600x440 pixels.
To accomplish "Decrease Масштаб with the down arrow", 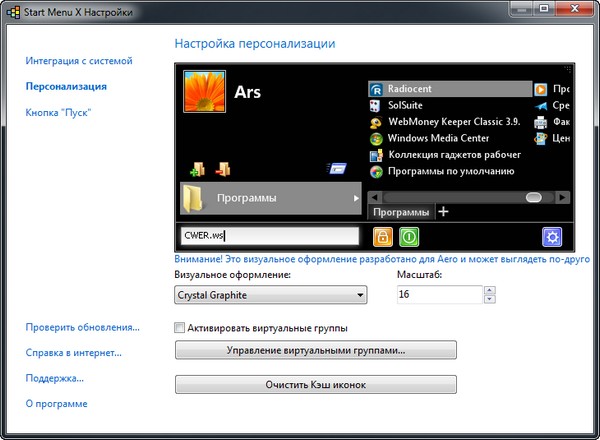I will pos(489,299).
